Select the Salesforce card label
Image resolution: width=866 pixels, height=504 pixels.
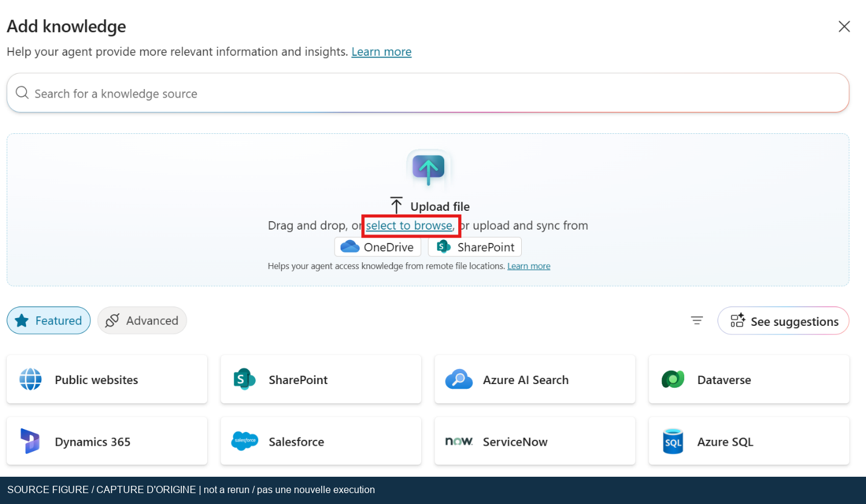[296, 442]
